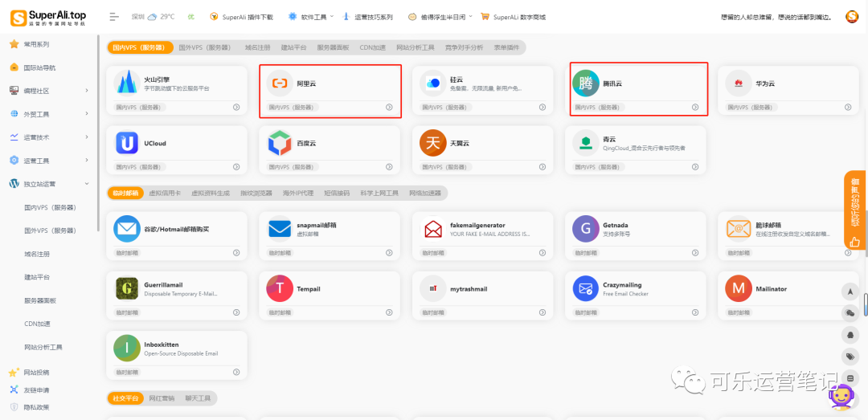Click the tag floating icon
This screenshot has width=868, height=420.
click(850, 357)
